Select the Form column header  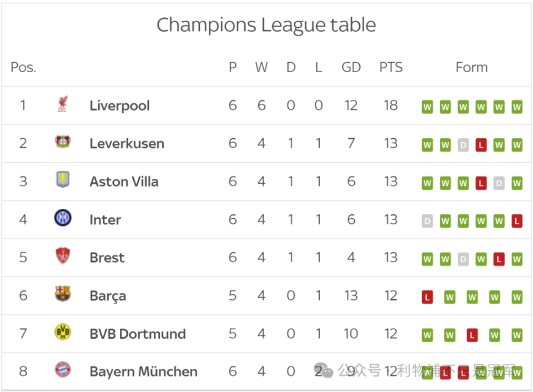[471, 67]
